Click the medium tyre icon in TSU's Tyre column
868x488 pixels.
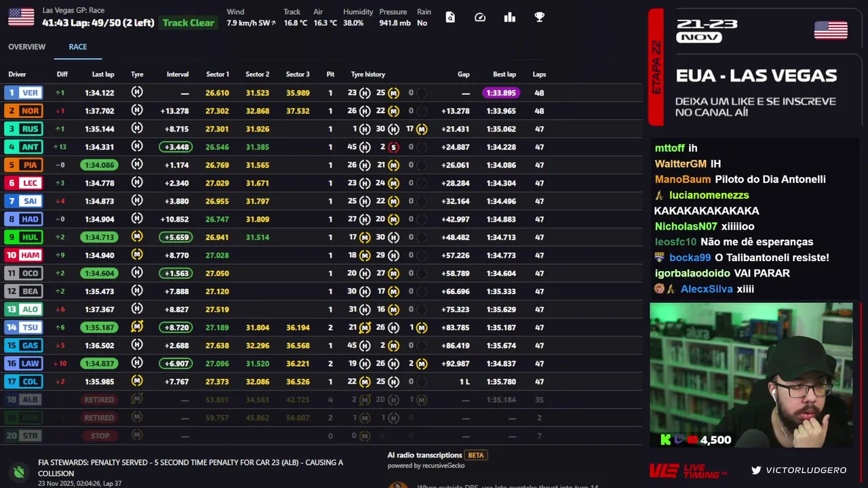pos(137,327)
